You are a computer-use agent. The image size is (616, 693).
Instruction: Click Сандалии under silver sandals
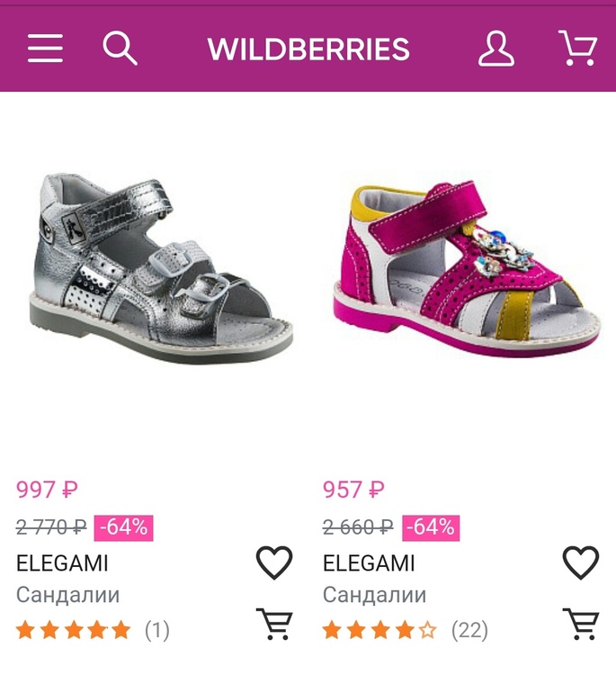(x=67, y=595)
